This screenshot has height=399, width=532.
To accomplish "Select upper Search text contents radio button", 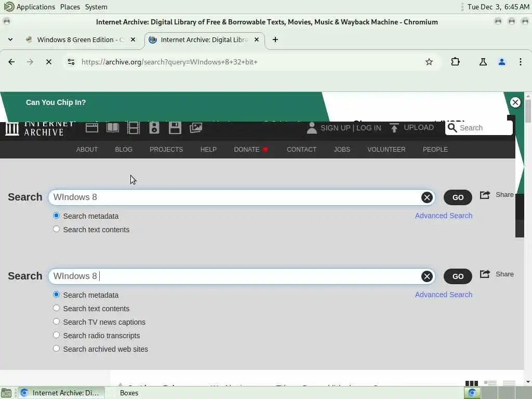I will 56,229.
